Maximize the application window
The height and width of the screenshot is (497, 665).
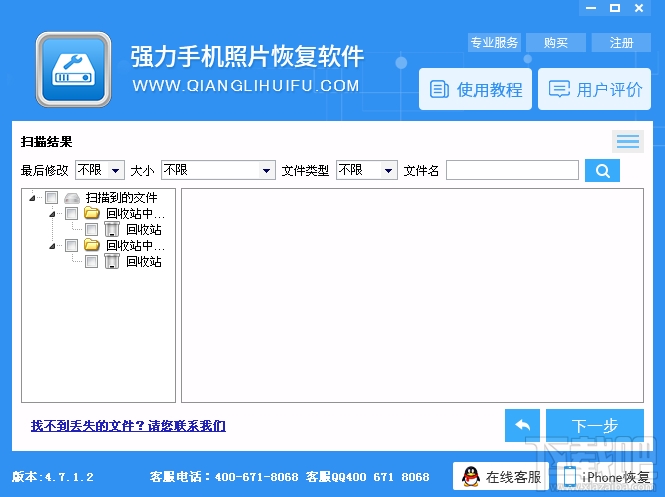[615, 8]
